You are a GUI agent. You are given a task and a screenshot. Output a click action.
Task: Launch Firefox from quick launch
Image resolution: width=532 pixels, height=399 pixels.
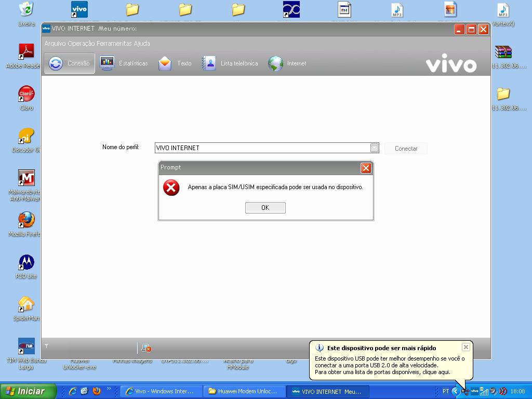97,391
